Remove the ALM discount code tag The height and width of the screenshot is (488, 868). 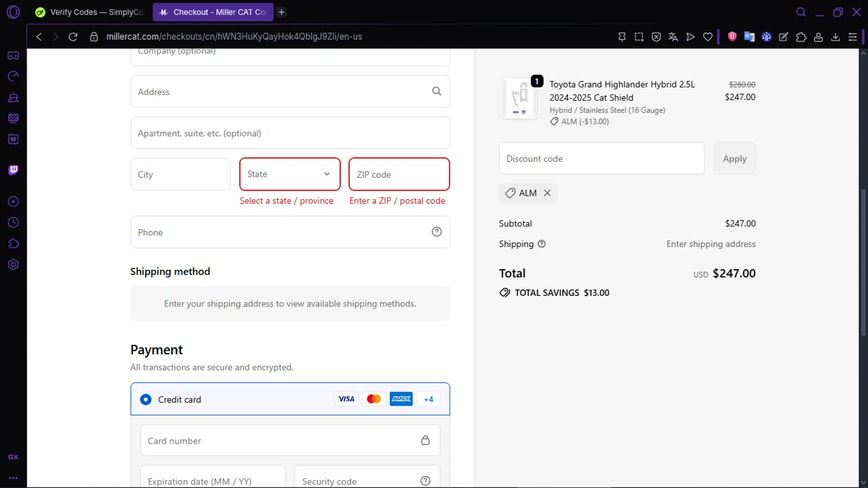pyautogui.click(x=547, y=193)
